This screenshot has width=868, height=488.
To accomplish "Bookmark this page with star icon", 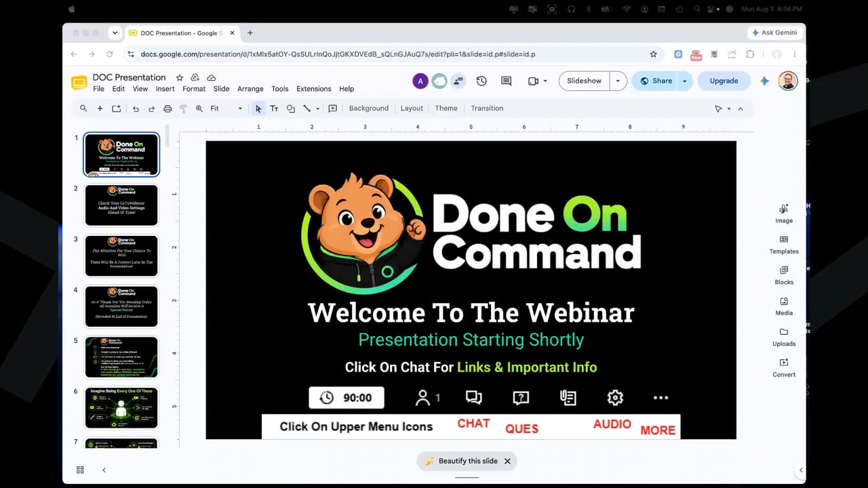I will coord(653,54).
